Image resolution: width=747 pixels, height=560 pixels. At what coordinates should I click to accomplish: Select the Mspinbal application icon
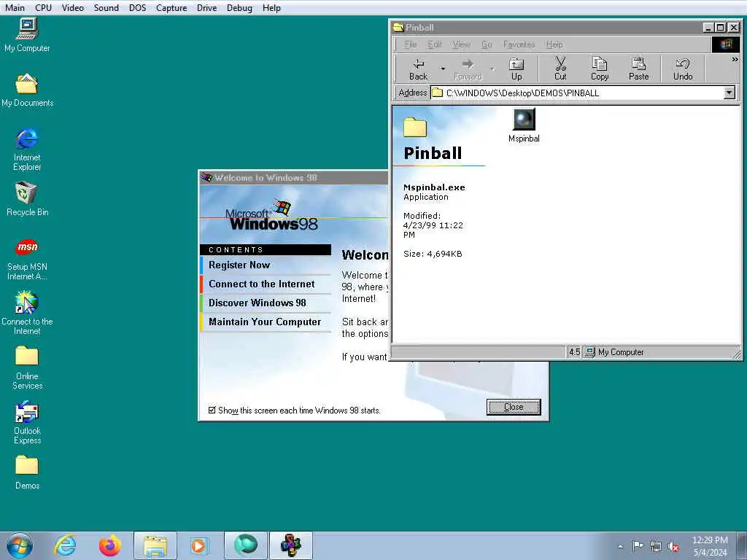pyautogui.click(x=524, y=125)
